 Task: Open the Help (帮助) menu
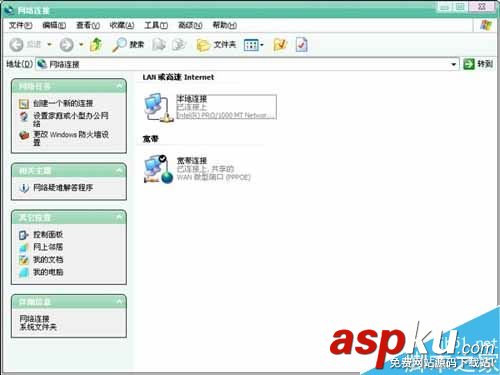225,25
